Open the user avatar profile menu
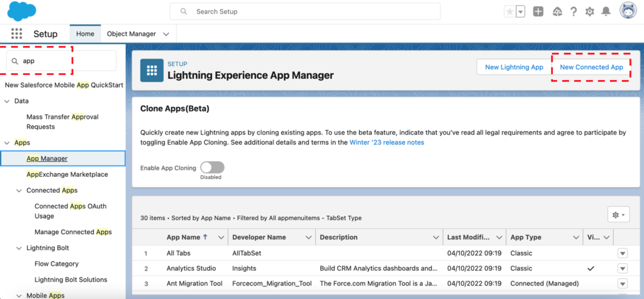Image resolution: width=644 pixels, height=299 pixels. click(628, 11)
